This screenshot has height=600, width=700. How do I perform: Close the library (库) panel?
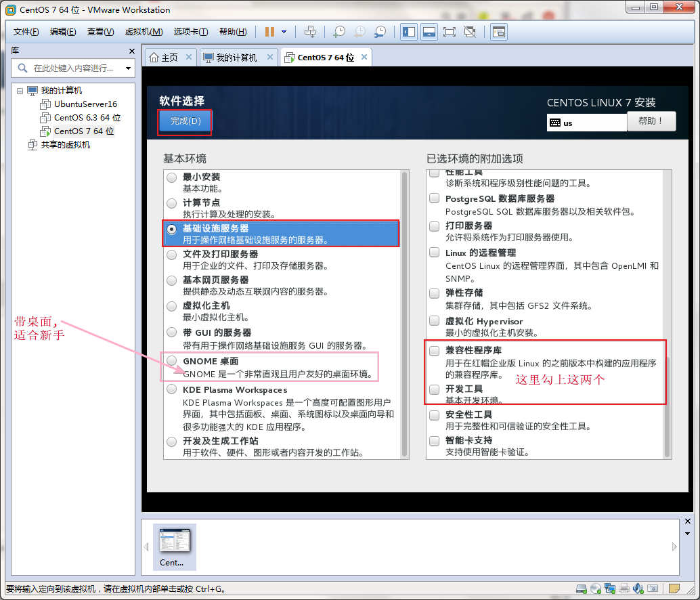coord(132,51)
